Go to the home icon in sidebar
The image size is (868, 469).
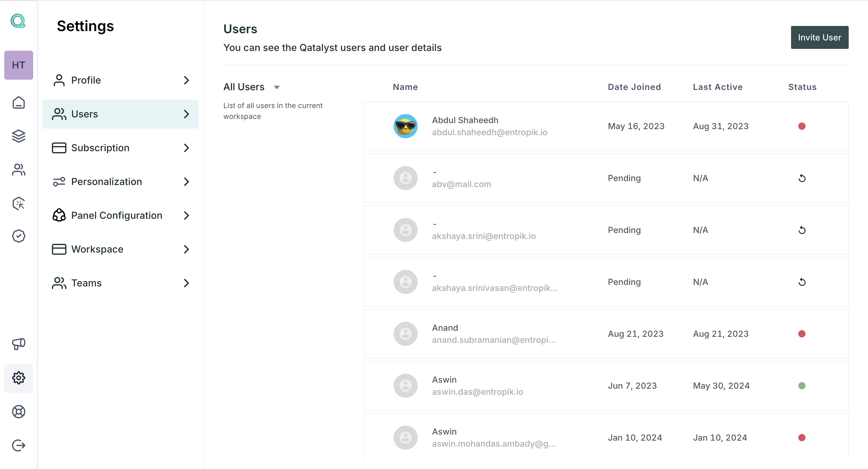[x=18, y=102]
